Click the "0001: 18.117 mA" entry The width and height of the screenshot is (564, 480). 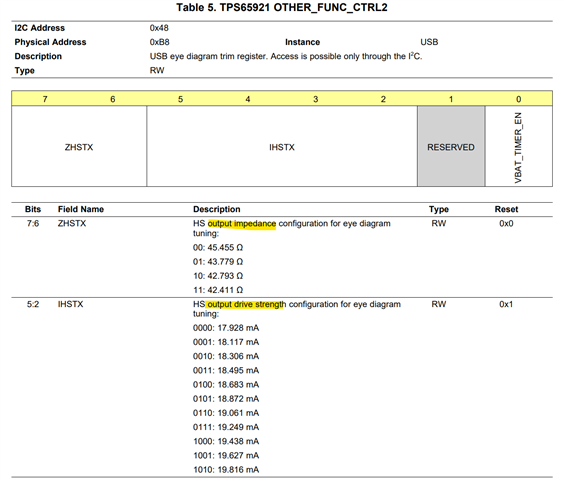tap(226, 342)
